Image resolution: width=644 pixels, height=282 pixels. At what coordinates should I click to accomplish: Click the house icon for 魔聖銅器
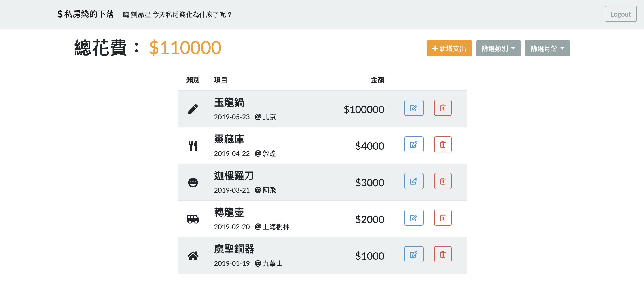193,256
